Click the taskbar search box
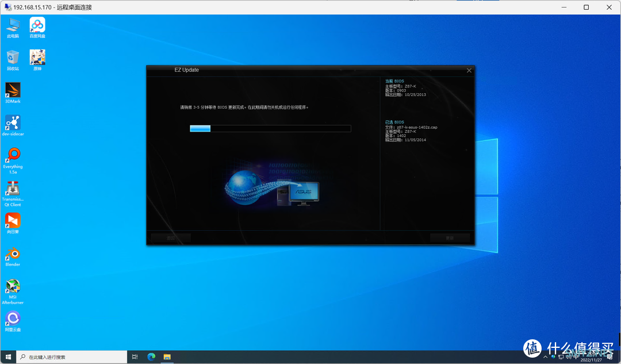This screenshot has width=621, height=364. tap(72, 357)
